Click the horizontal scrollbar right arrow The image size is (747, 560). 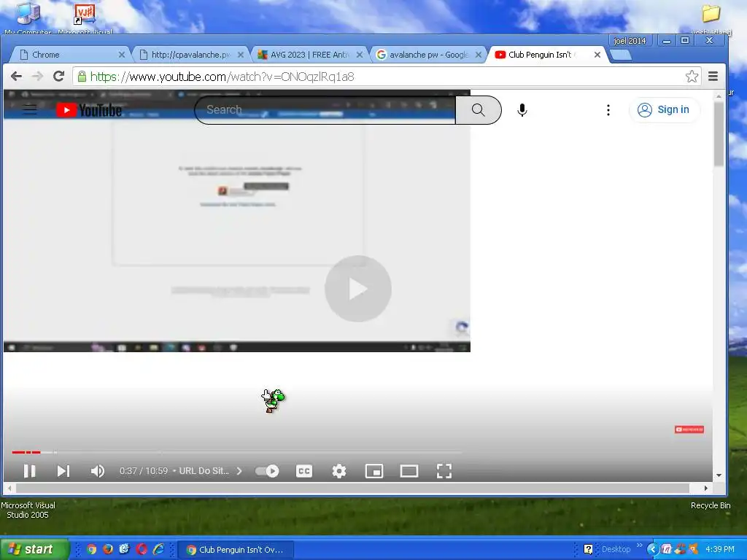[706, 488]
